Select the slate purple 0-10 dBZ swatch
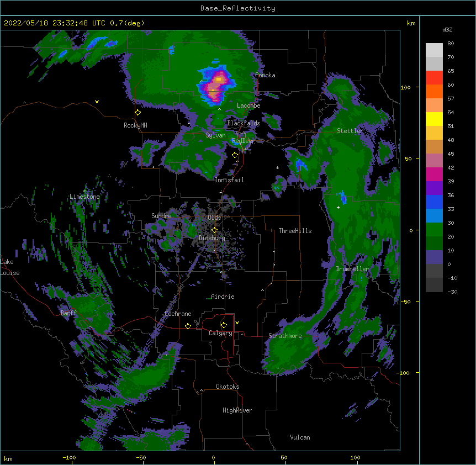This screenshot has height=465, width=476. click(x=434, y=257)
